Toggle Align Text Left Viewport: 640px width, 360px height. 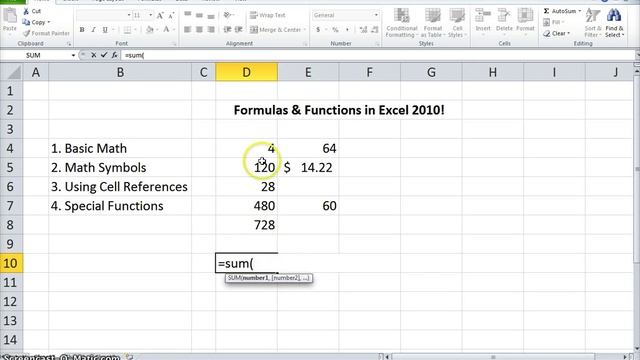[188, 29]
